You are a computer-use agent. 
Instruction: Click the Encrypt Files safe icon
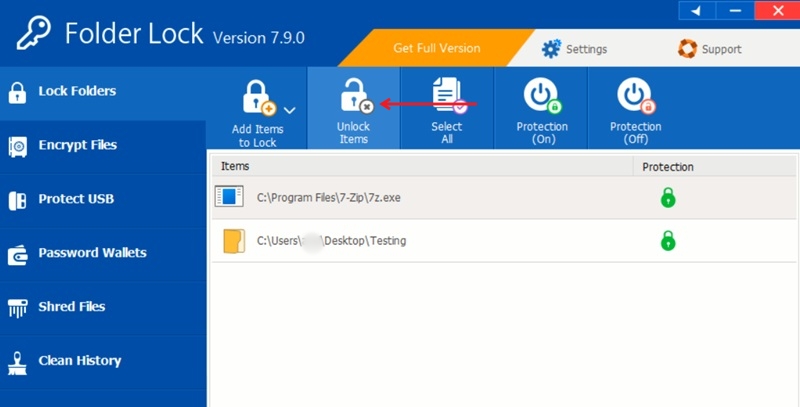(x=17, y=147)
